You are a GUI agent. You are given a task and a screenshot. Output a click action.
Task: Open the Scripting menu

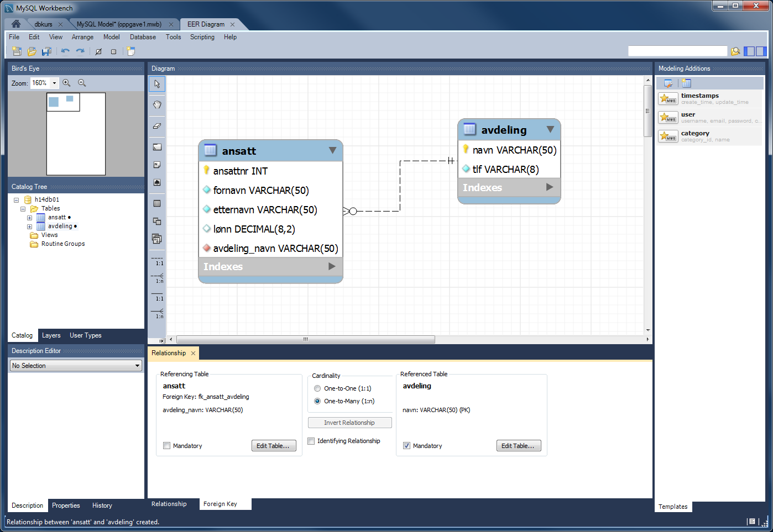[202, 37]
